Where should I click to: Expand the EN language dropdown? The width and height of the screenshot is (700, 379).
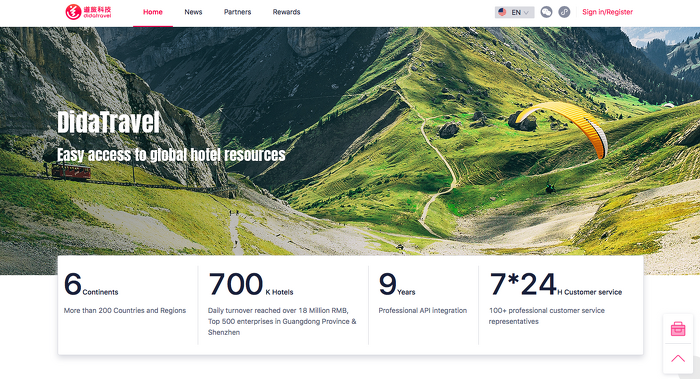[515, 12]
